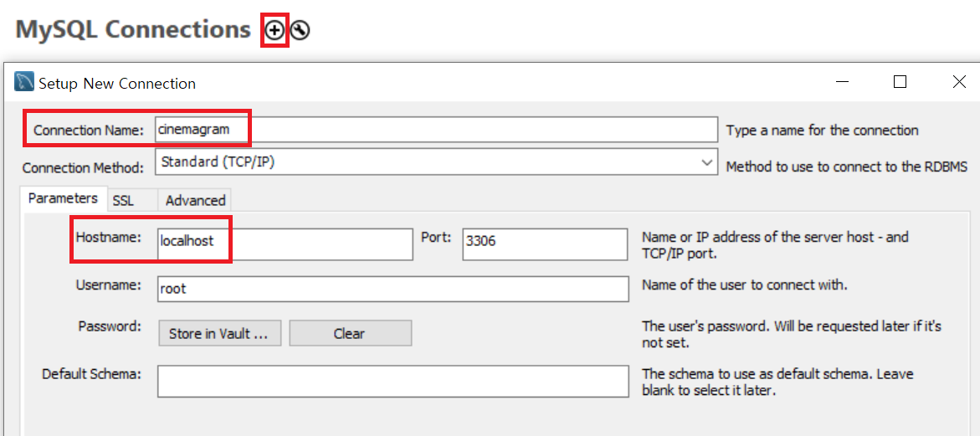
Task: Click the MySQL Connections heading
Action: 133,29
